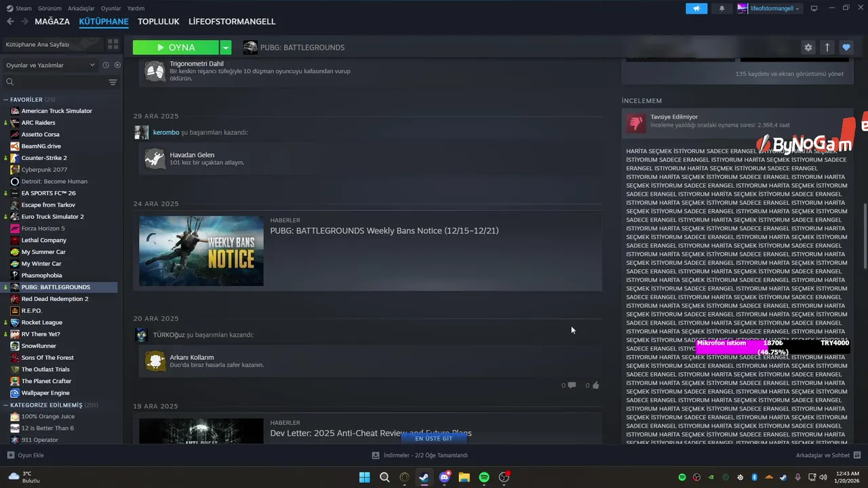Select EA SPORTS FC 26 icon
The image size is (868, 488).
[15, 193]
